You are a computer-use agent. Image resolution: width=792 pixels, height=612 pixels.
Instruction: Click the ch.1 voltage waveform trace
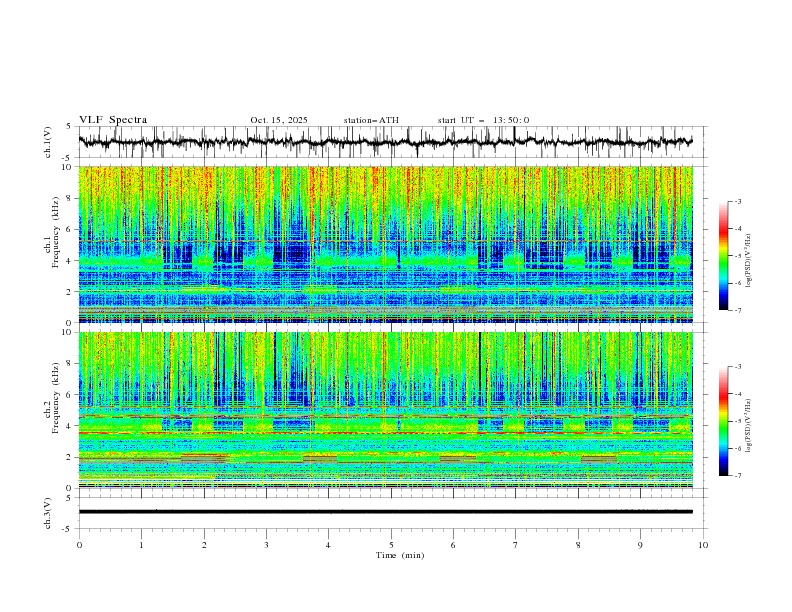(385, 142)
